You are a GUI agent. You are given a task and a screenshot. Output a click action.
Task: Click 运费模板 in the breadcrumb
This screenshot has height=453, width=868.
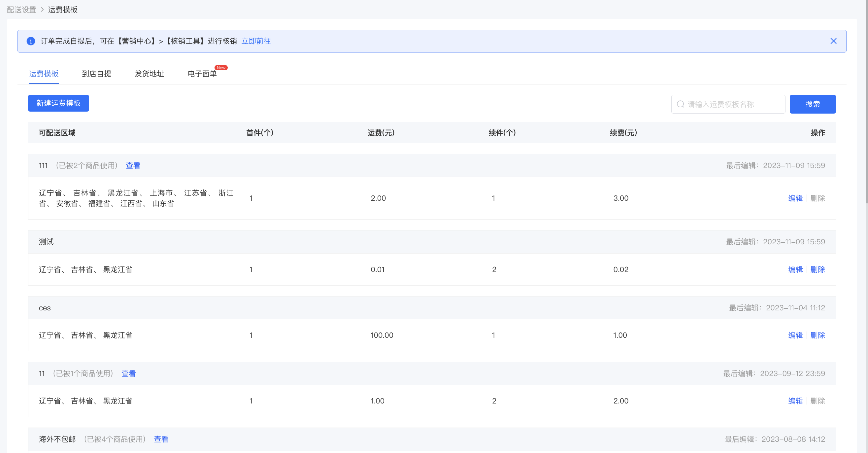[63, 10]
